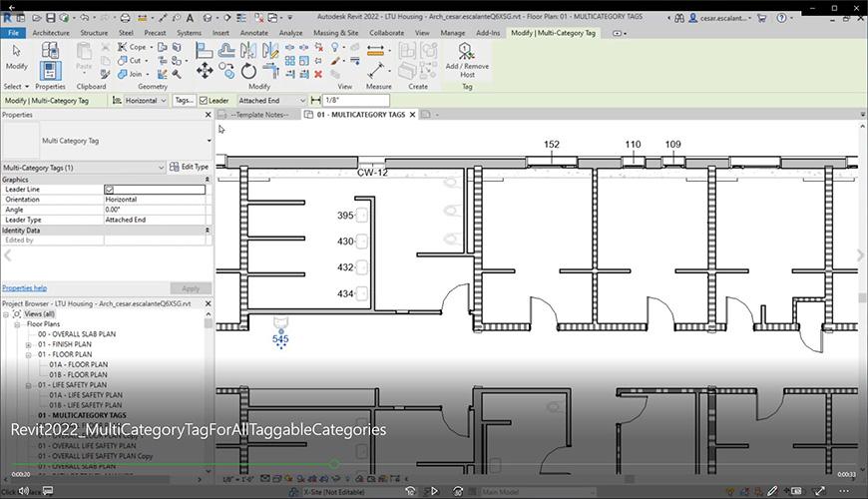Click the red Delete X icon
This screenshot has height=499, width=868.
(318, 74)
